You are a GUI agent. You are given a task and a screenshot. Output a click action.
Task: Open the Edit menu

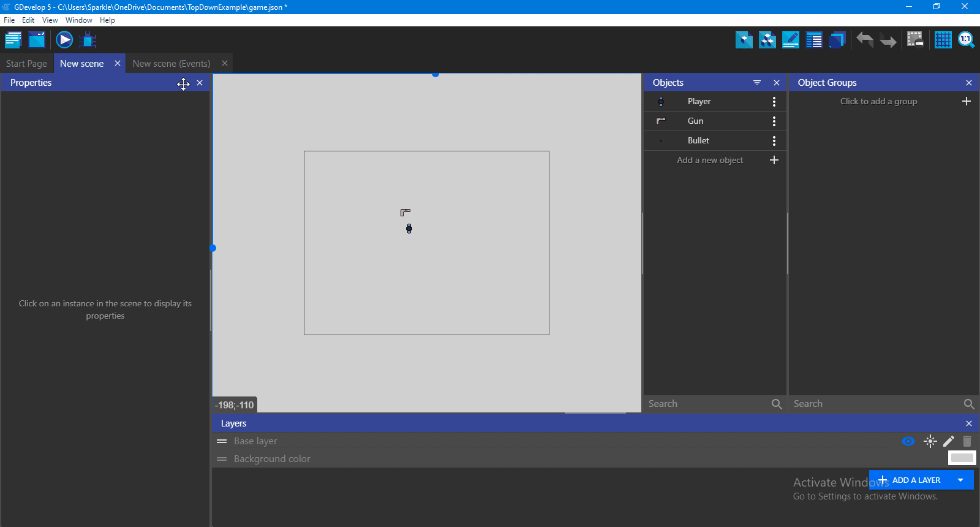(28, 20)
